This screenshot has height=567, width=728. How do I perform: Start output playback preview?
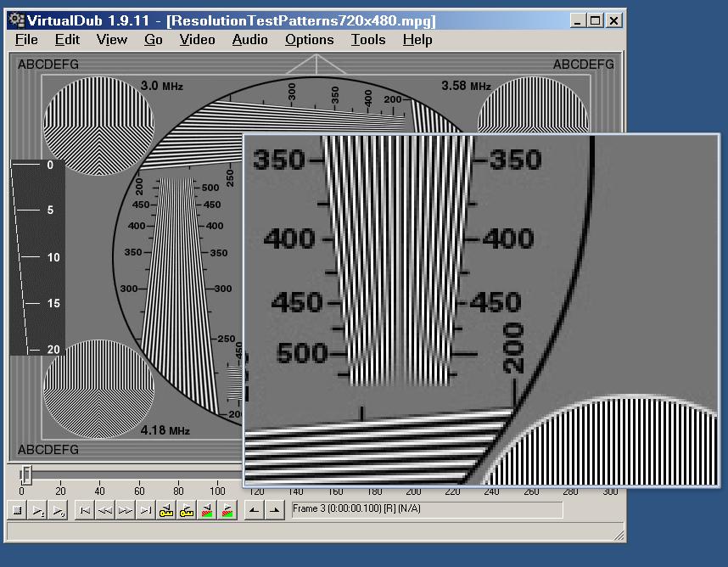click(59, 510)
